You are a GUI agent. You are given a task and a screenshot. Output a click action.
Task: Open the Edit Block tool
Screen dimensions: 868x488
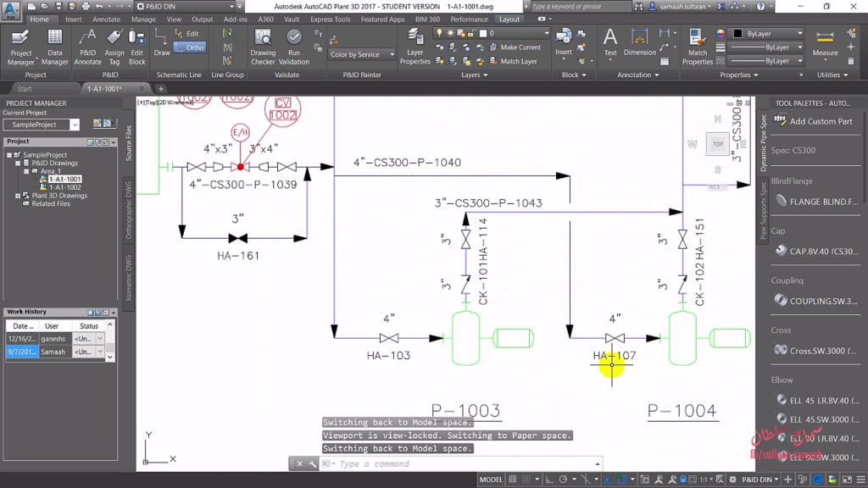[x=136, y=47]
